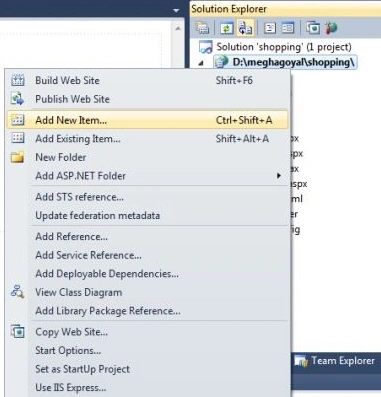This screenshot has height=397, width=381.
Task: Choose Add Deployable Dependencies... menu entry
Action: 147,274
